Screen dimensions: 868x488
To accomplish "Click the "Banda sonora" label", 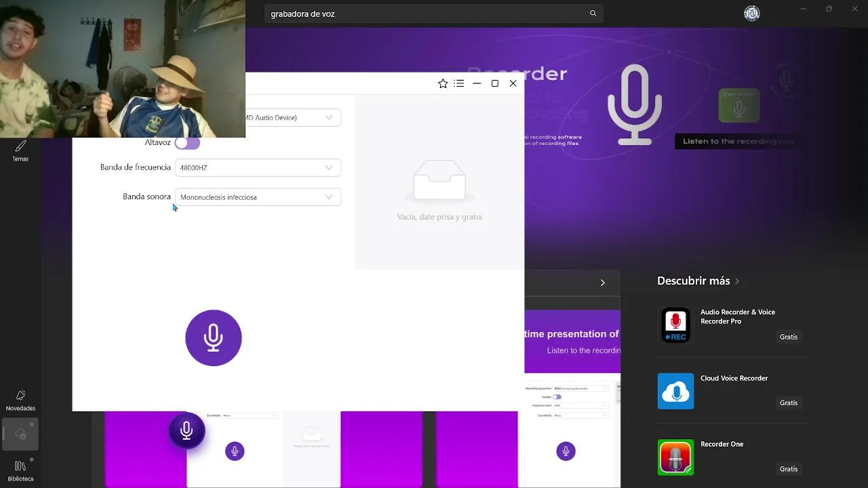I will [146, 197].
